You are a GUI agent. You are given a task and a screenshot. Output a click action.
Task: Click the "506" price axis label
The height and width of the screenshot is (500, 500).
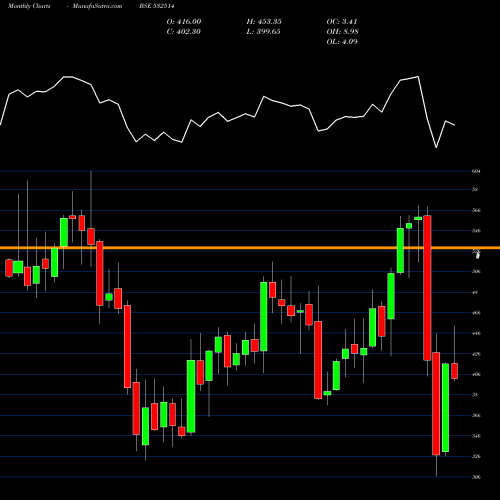tap(476, 272)
